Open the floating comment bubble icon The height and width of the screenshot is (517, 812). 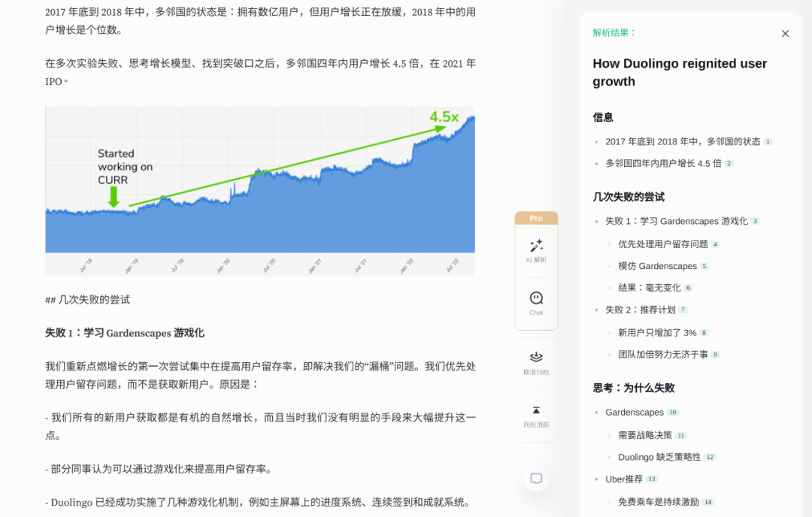536,479
